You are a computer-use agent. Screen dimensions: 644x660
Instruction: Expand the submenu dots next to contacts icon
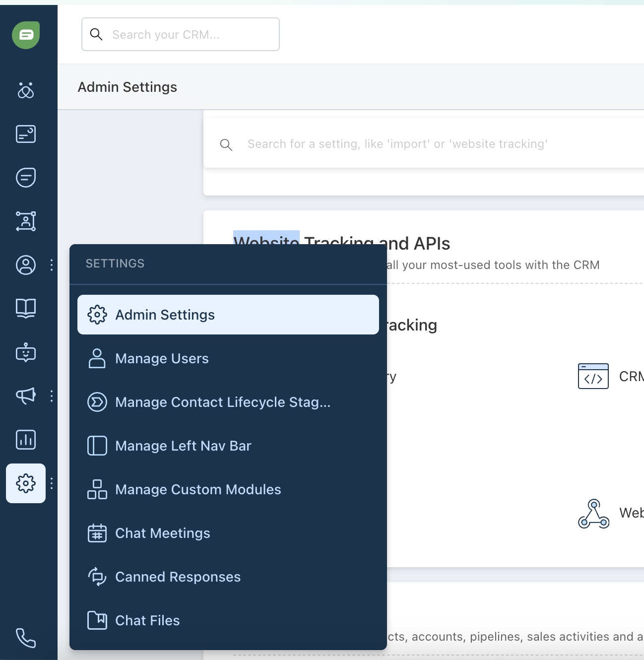(52, 265)
